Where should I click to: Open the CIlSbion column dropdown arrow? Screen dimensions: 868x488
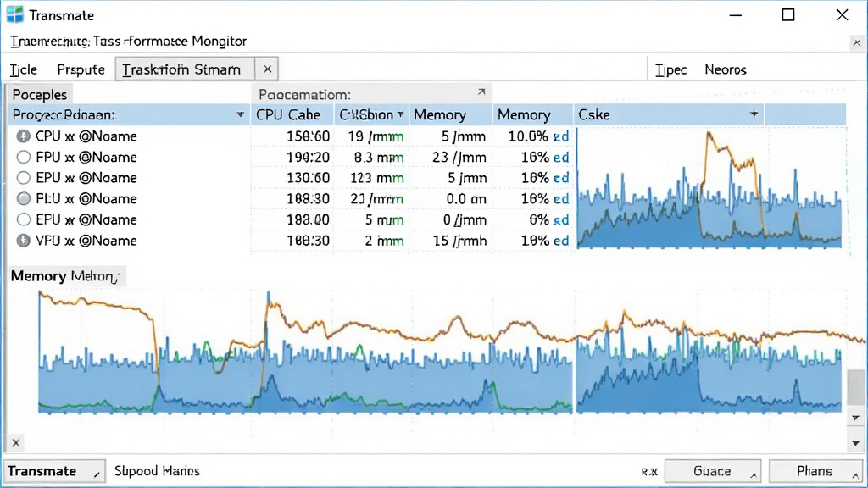[x=400, y=114]
